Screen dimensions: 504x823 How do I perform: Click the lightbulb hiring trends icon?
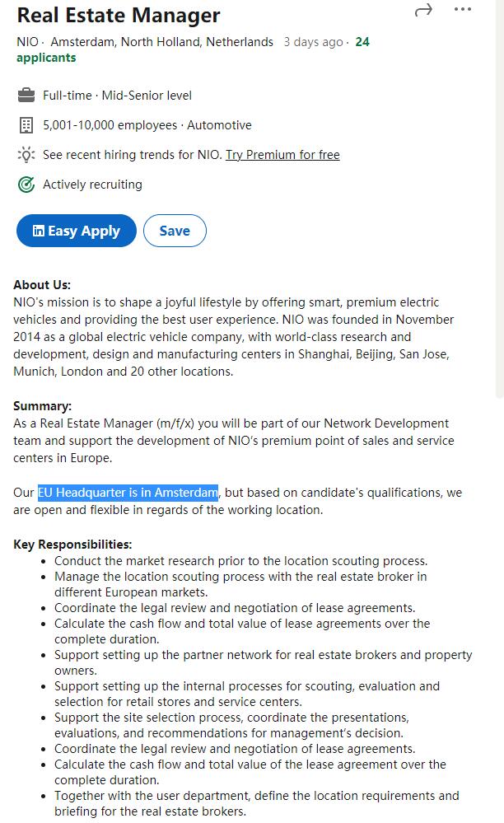click(x=26, y=155)
